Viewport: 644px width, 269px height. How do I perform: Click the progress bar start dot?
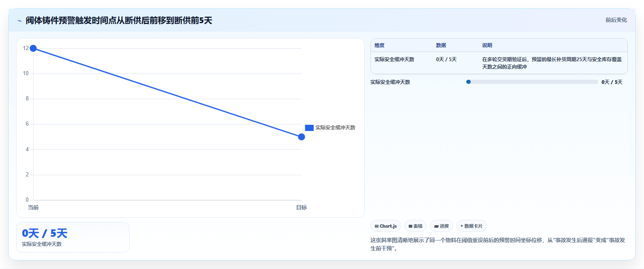[x=468, y=82]
